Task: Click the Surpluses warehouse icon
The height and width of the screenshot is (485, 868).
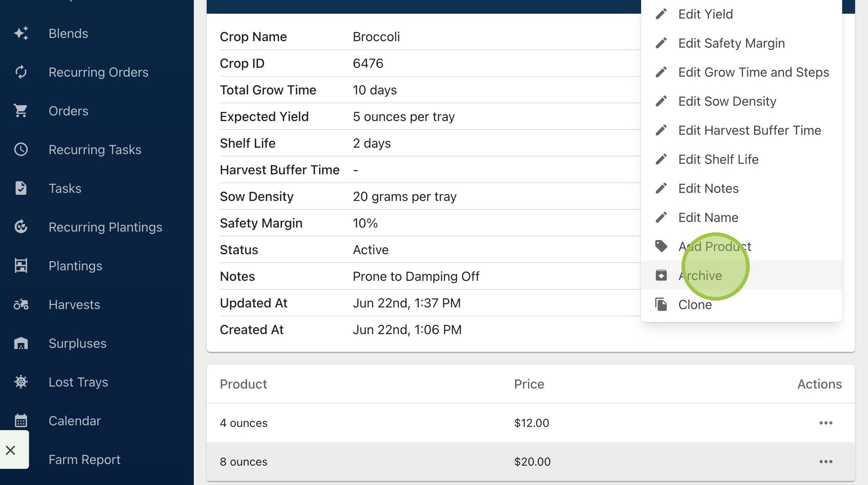Action: [21, 343]
